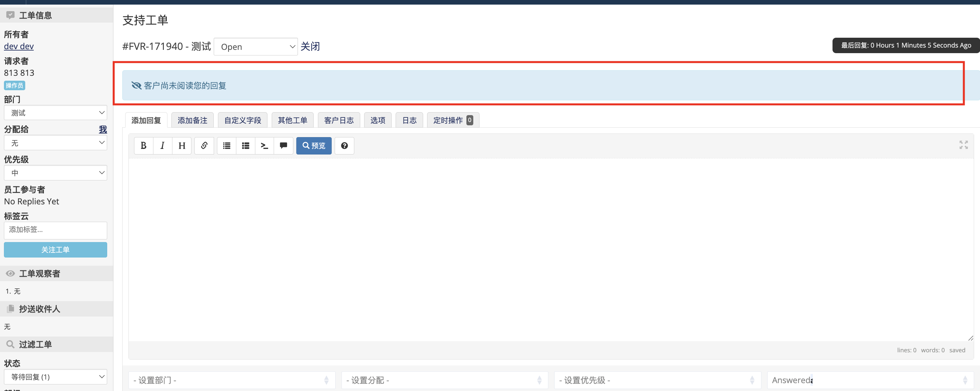Insert an unordered list in editor
980x391 pixels.
[227, 146]
